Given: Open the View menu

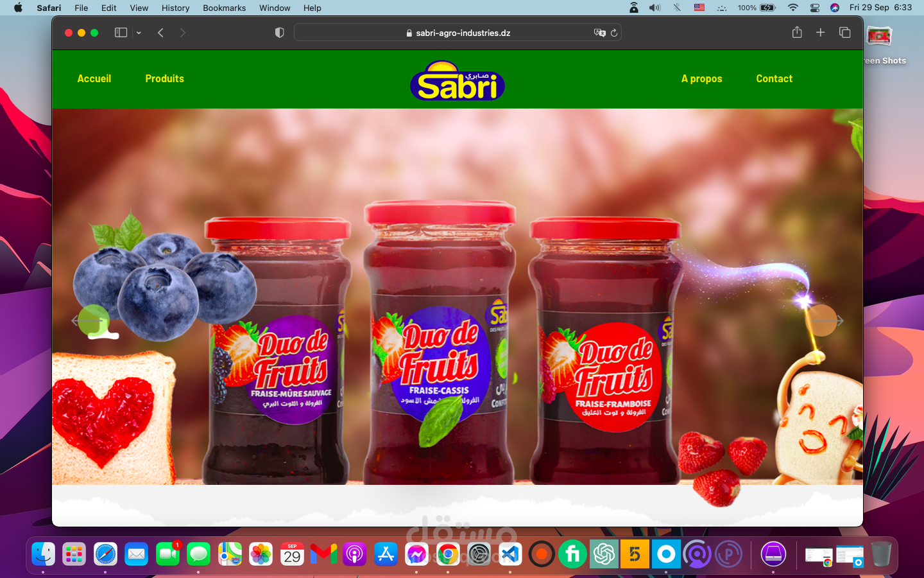Looking at the screenshot, I should [x=139, y=8].
